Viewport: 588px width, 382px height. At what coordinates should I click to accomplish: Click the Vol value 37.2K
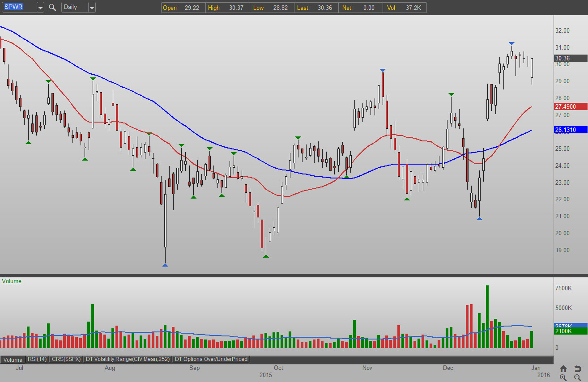(413, 8)
